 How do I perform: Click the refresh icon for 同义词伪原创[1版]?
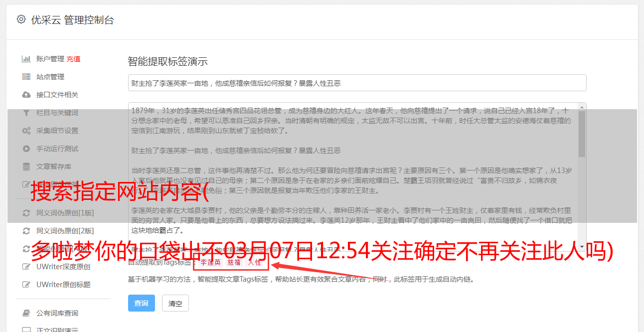click(x=26, y=213)
